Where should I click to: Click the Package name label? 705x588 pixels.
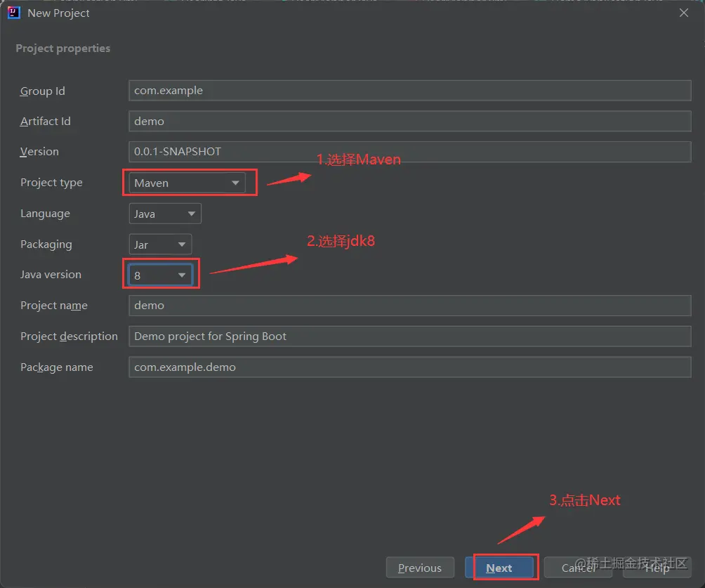57,367
